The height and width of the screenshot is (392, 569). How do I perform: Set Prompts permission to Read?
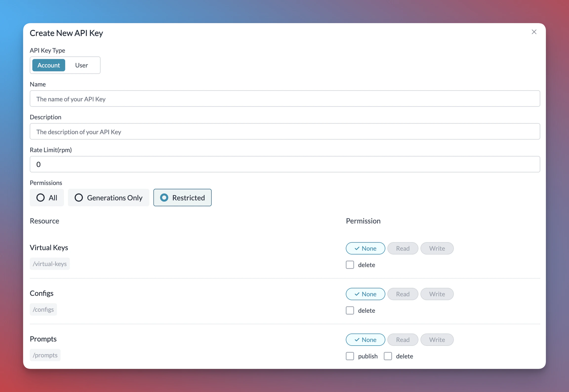pyautogui.click(x=403, y=340)
